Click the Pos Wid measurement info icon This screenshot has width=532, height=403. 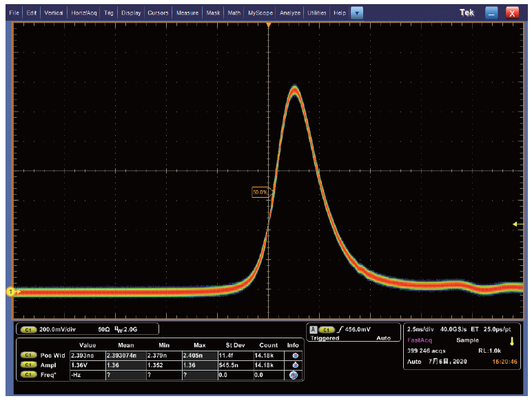[295, 355]
